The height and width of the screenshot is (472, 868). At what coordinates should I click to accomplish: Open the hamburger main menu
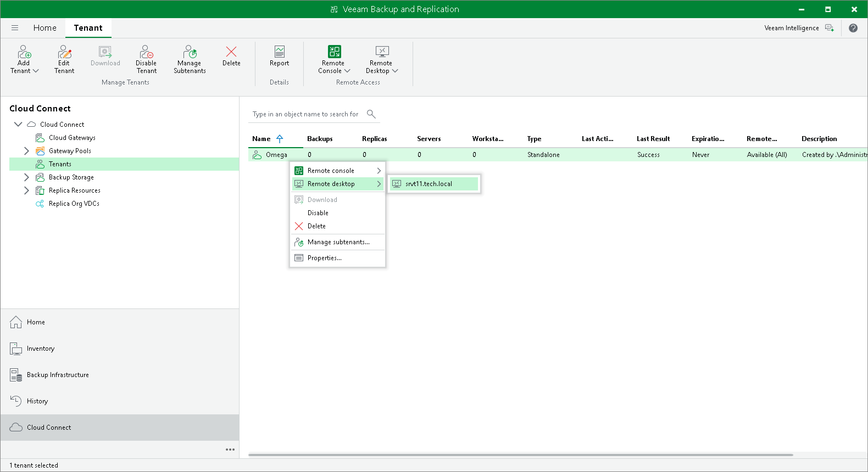[15, 28]
